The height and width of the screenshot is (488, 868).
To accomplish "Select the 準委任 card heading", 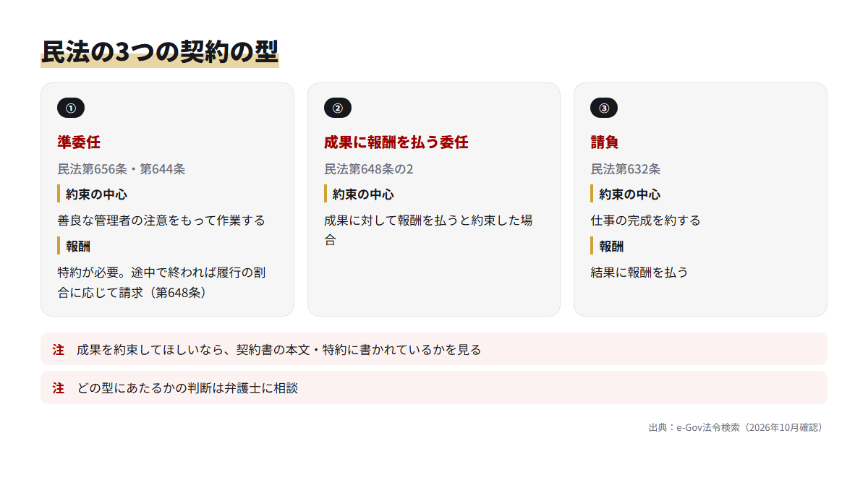I will pos(79,142).
